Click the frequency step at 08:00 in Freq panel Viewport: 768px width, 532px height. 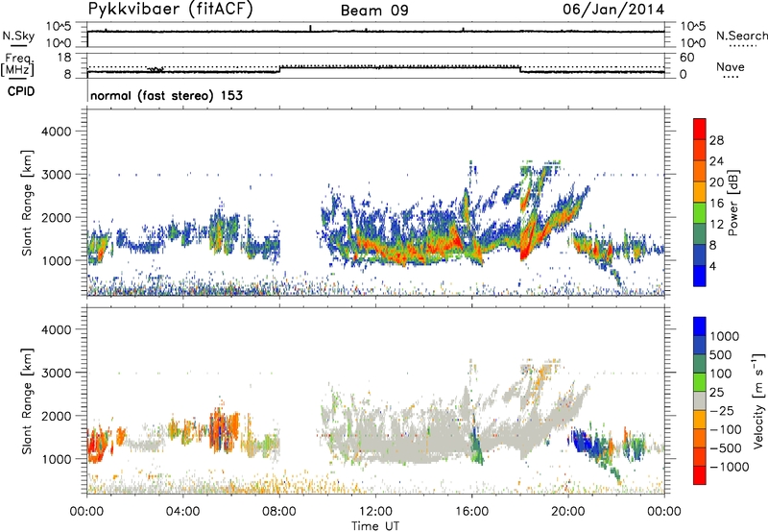[279, 69]
